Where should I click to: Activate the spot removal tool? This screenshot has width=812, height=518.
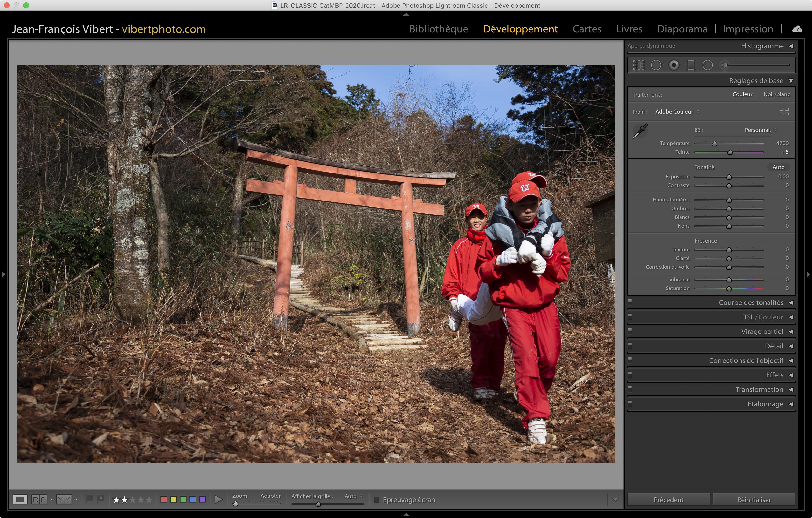pyautogui.click(x=656, y=65)
